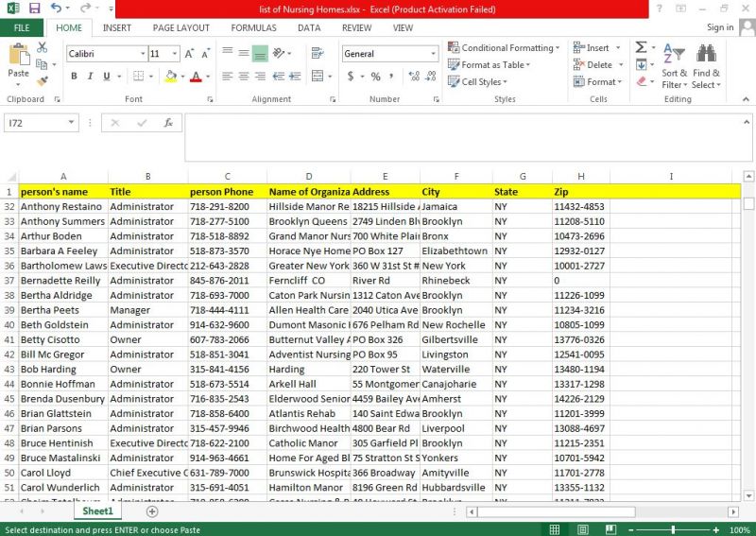Apply Percent Style format

pos(375,77)
